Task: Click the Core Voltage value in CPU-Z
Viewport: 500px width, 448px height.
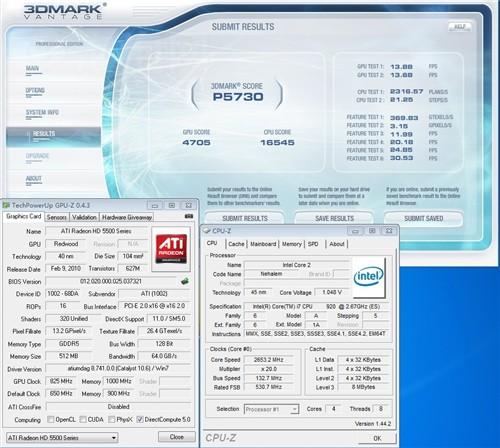Action: (332, 292)
